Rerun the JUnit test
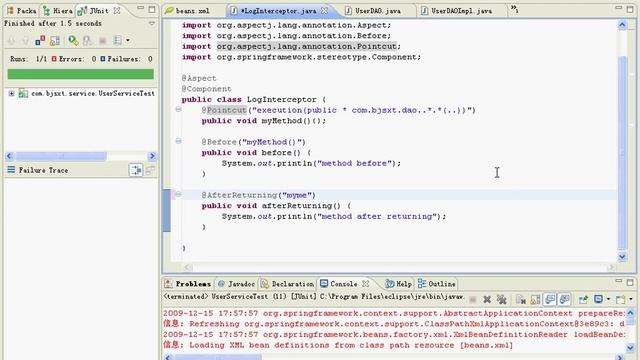 73,40
